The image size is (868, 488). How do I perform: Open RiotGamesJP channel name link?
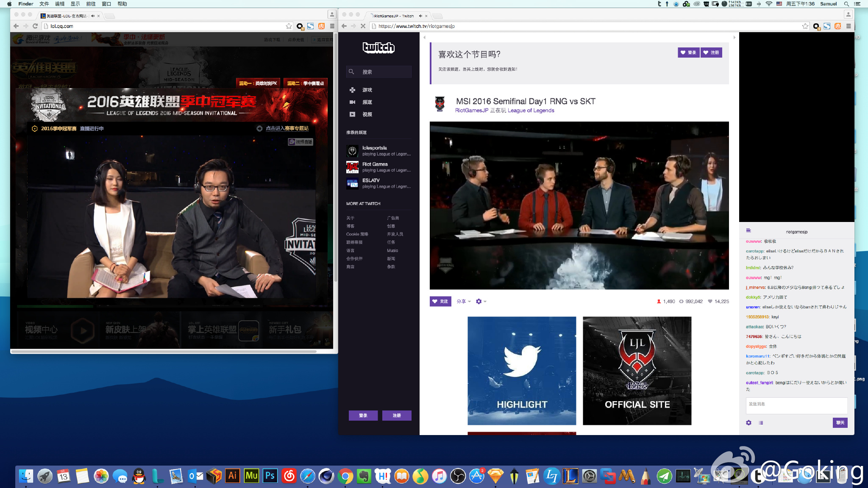tap(472, 111)
